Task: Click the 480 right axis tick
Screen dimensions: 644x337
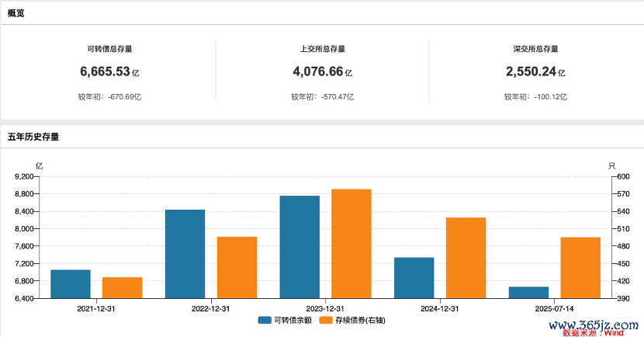Action: (624, 246)
